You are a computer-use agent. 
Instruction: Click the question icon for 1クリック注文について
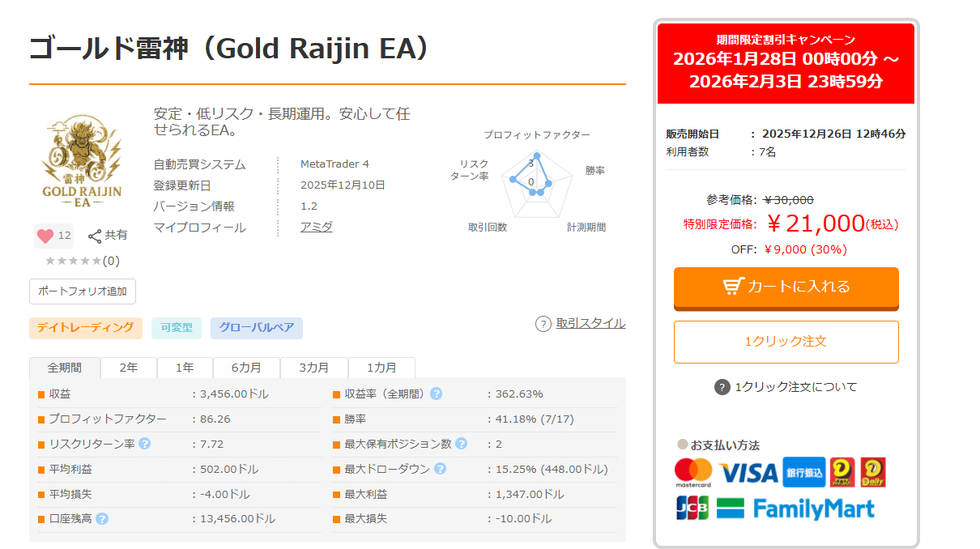tap(722, 387)
